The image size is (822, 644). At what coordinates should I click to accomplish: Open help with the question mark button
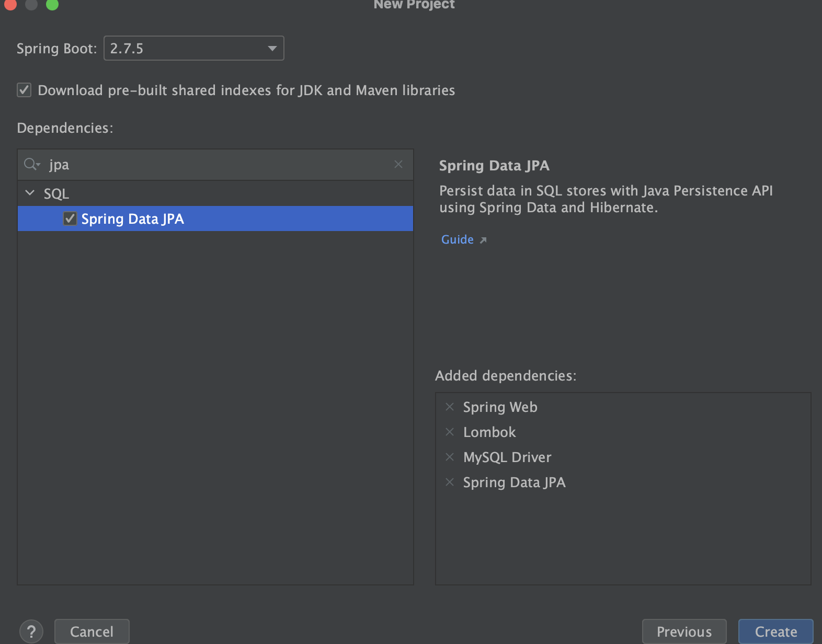point(31,631)
